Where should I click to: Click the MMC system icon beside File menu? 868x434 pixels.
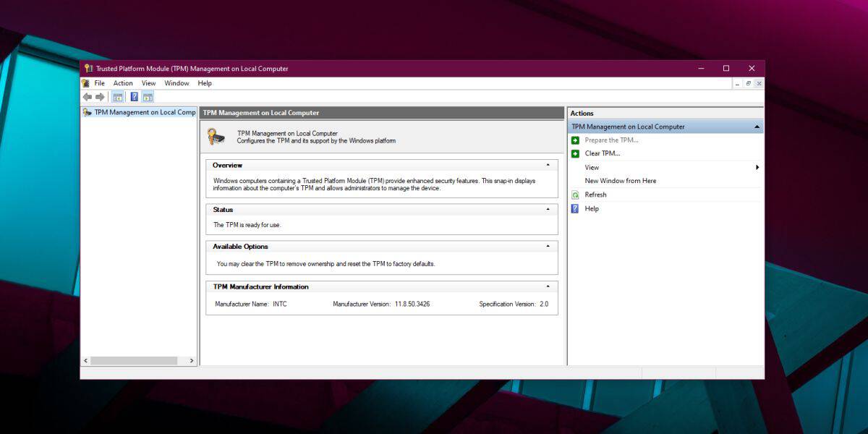coord(86,83)
